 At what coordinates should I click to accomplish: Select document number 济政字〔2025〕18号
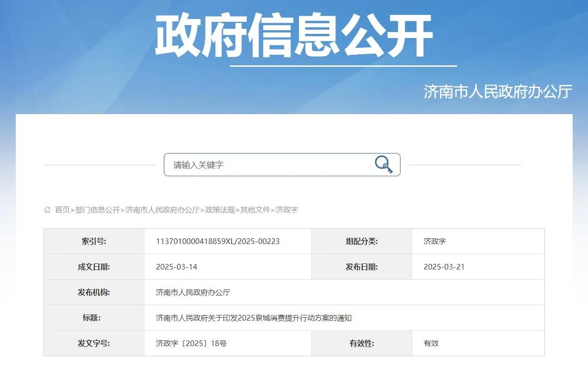191,343
